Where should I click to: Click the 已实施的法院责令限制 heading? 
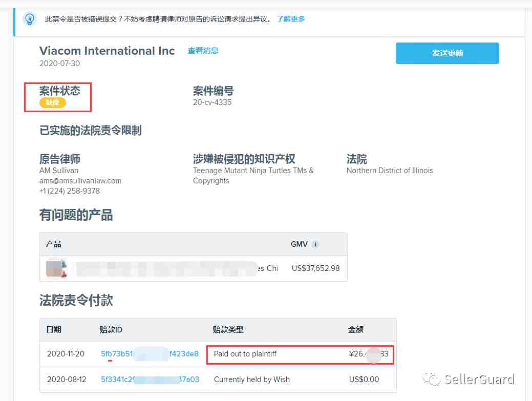(x=90, y=130)
